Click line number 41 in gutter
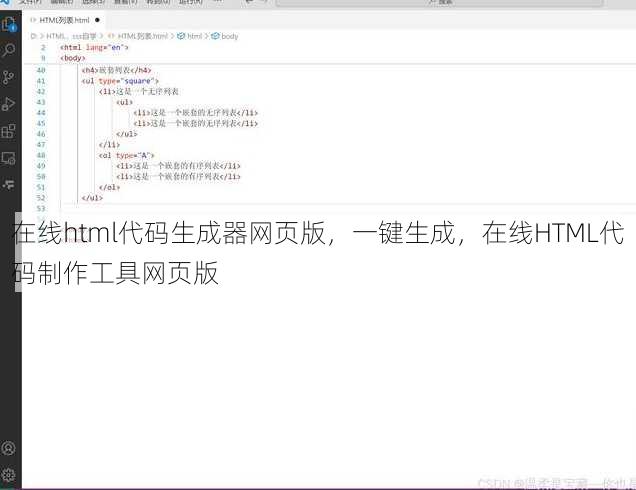This screenshot has height=490, width=636. coord(41,81)
